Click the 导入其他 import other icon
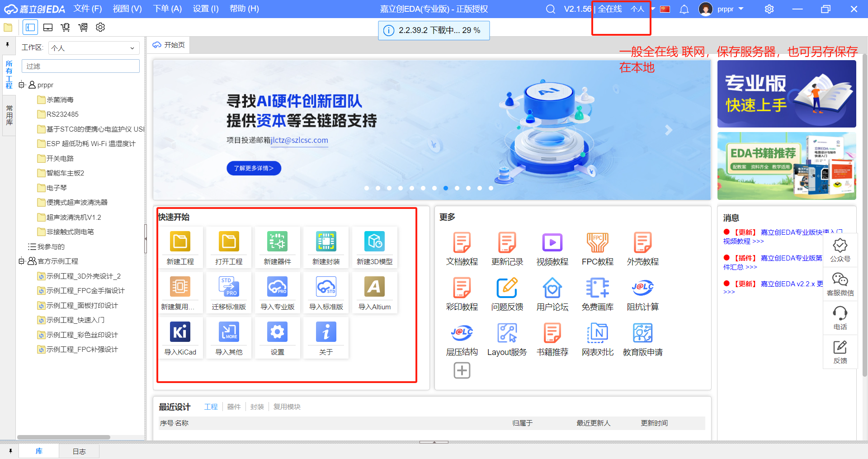 [x=229, y=332]
